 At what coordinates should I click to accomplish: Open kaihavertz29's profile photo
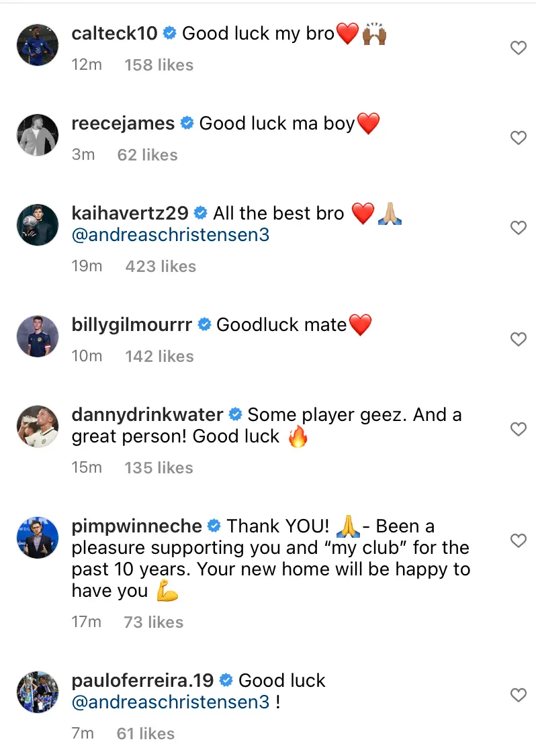click(x=38, y=224)
